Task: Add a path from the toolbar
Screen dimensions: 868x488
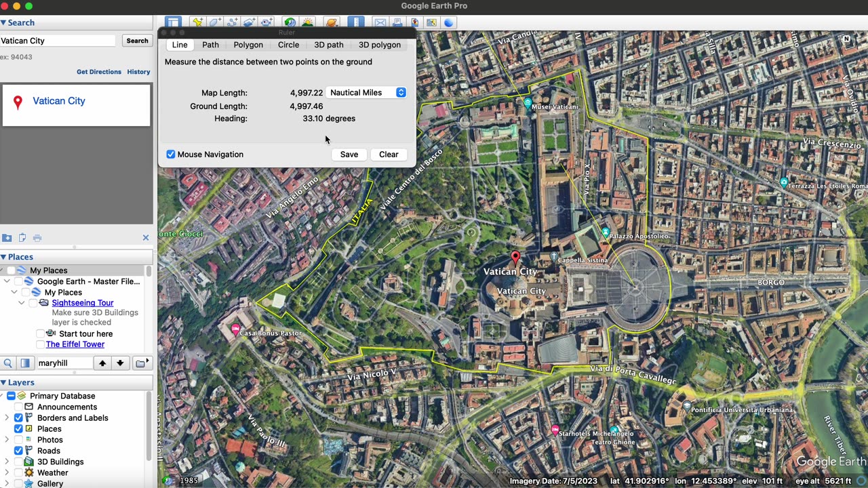Action: [x=233, y=22]
